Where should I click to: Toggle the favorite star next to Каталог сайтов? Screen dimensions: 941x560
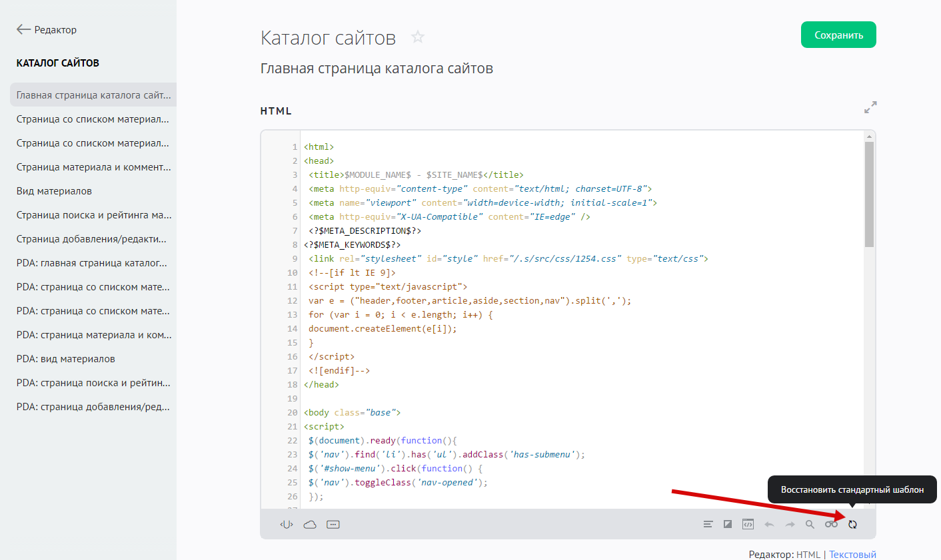click(418, 37)
